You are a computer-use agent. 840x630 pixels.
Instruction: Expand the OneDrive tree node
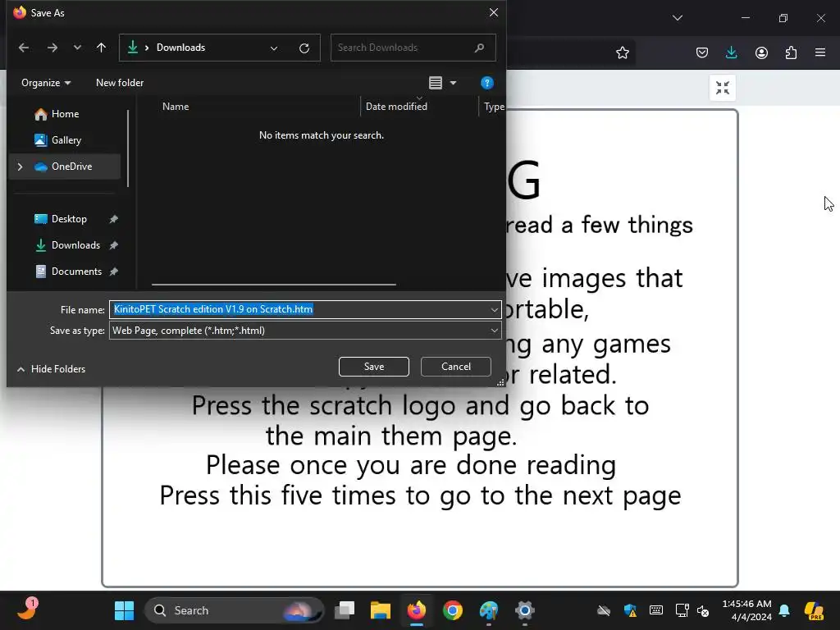(21, 167)
